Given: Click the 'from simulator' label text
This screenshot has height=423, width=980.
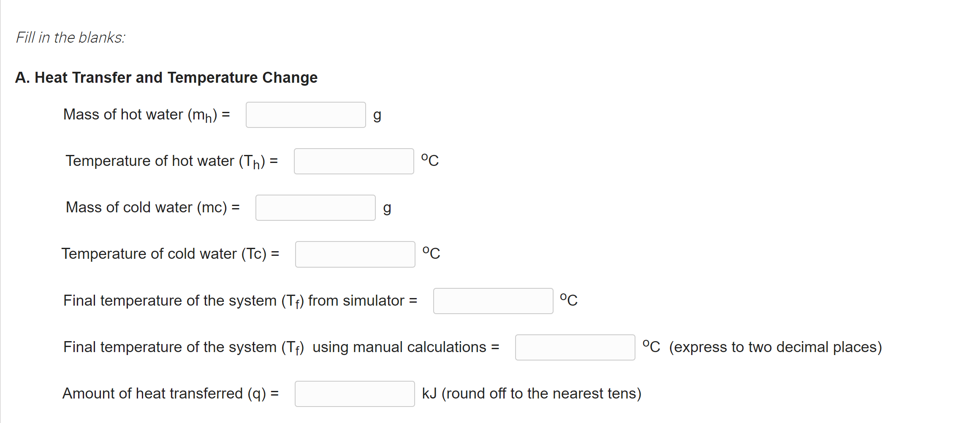Looking at the screenshot, I should (356, 301).
